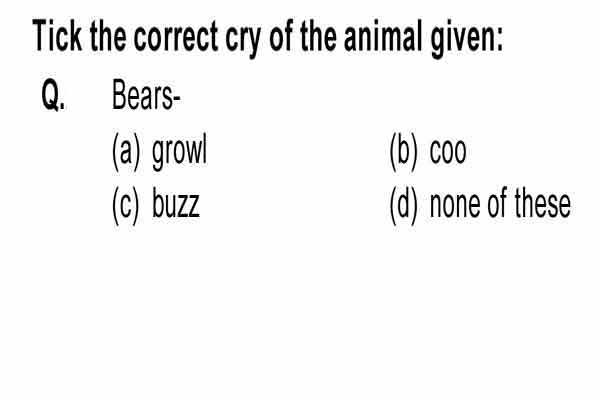
Task: Tick the "(a)" option label
Action: tap(126, 151)
